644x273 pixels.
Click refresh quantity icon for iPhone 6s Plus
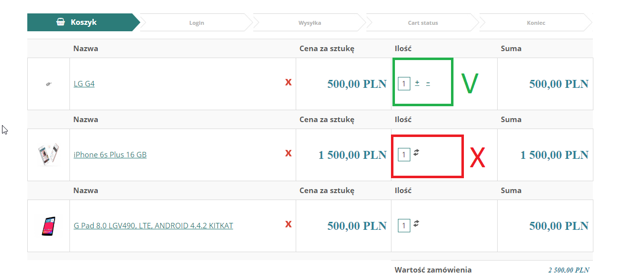click(x=417, y=153)
